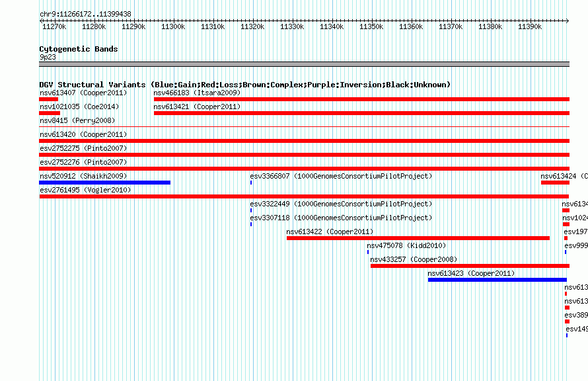Click the 11320k ruler tick label
The height and width of the screenshot is (381, 588).
click(252, 26)
